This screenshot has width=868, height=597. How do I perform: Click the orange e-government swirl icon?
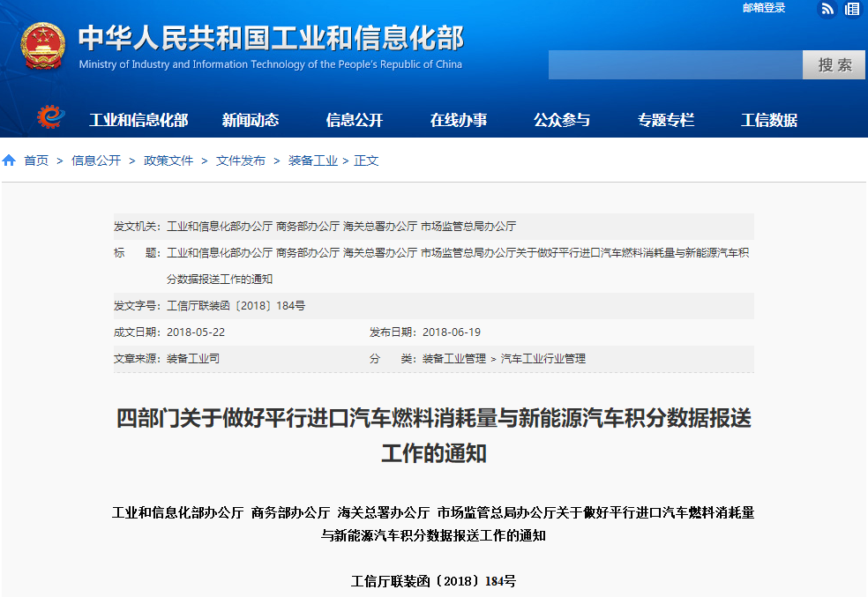[50, 117]
